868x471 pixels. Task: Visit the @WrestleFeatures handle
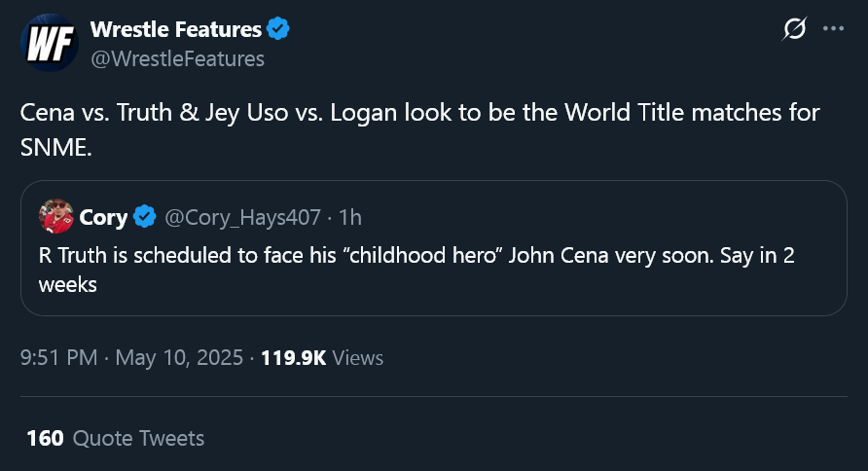coord(177,58)
